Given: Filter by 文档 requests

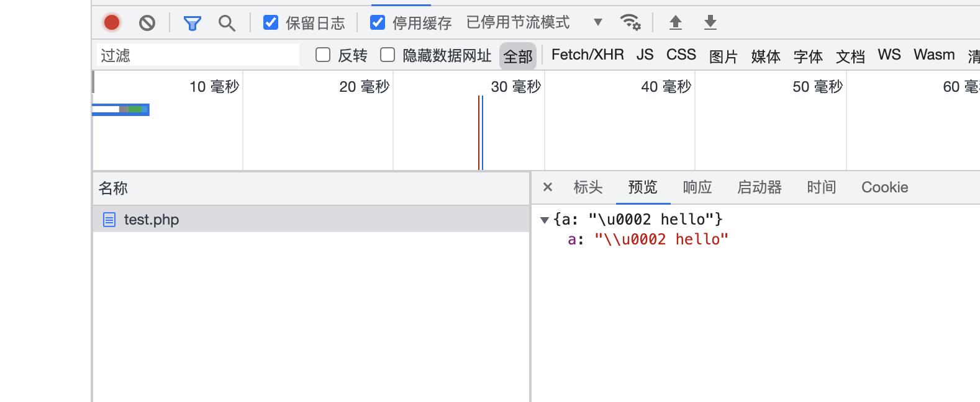Looking at the screenshot, I should [850, 56].
